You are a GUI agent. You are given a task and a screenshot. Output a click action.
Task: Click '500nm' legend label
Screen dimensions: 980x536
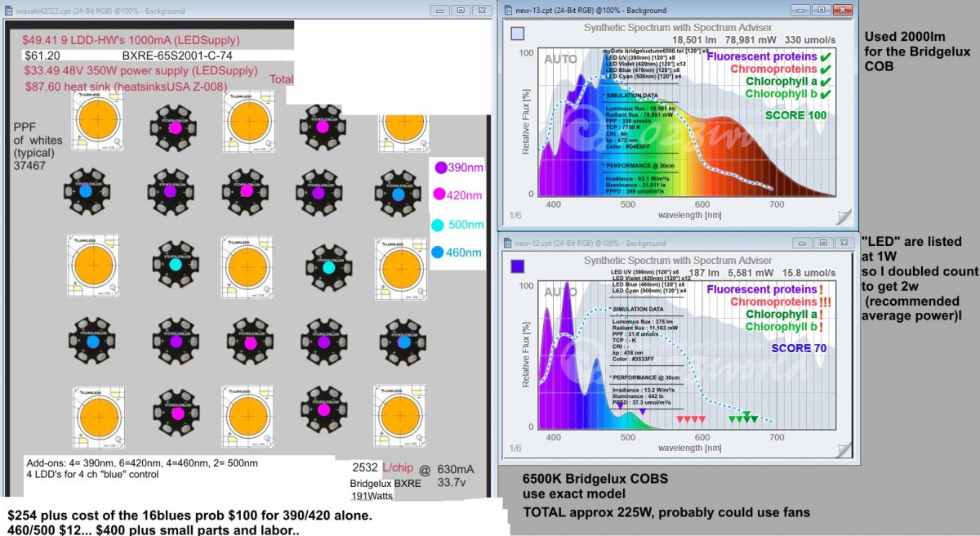466,226
